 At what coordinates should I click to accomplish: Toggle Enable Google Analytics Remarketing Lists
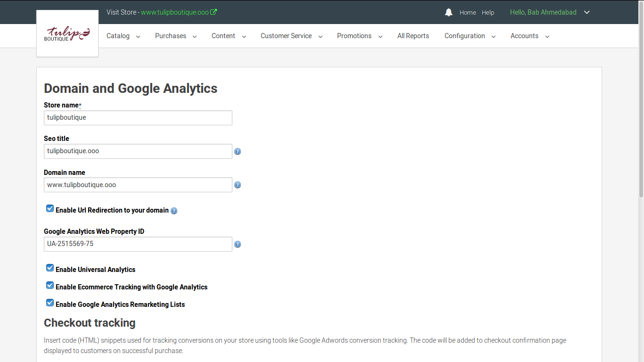pos(50,303)
